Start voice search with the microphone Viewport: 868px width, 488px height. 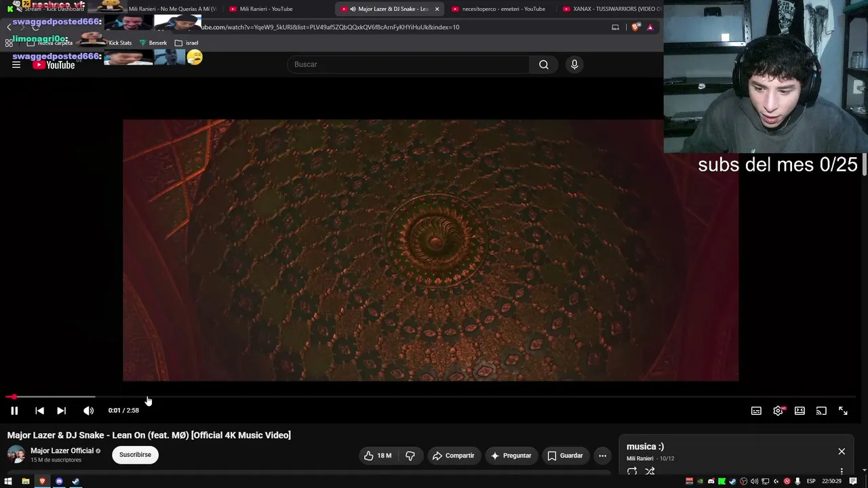(x=574, y=64)
